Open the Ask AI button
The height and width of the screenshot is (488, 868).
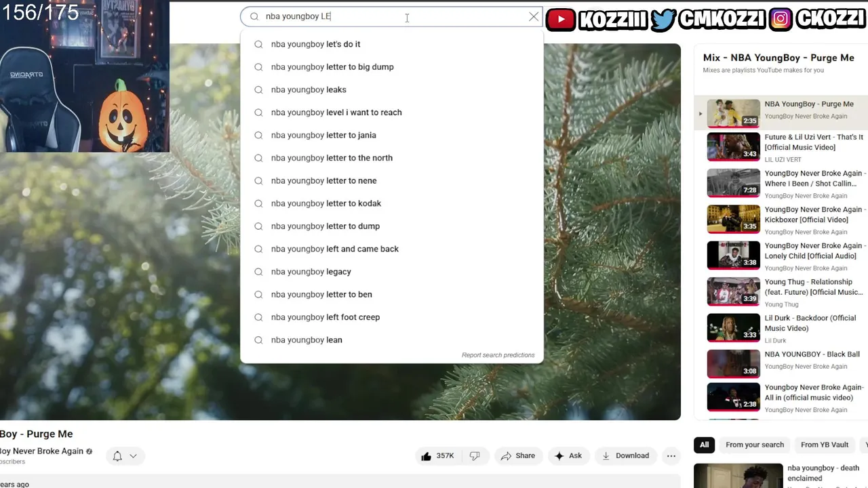[x=568, y=456]
